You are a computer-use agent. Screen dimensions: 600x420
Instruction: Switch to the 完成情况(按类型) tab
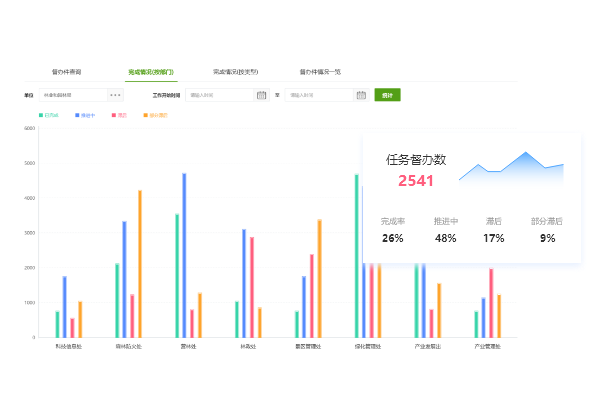click(235, 72)
